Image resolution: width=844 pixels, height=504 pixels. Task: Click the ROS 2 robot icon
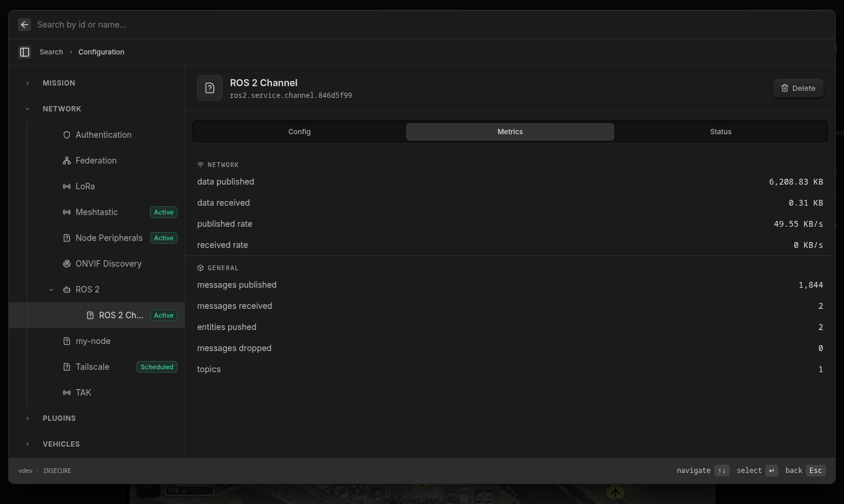[67, 290]
